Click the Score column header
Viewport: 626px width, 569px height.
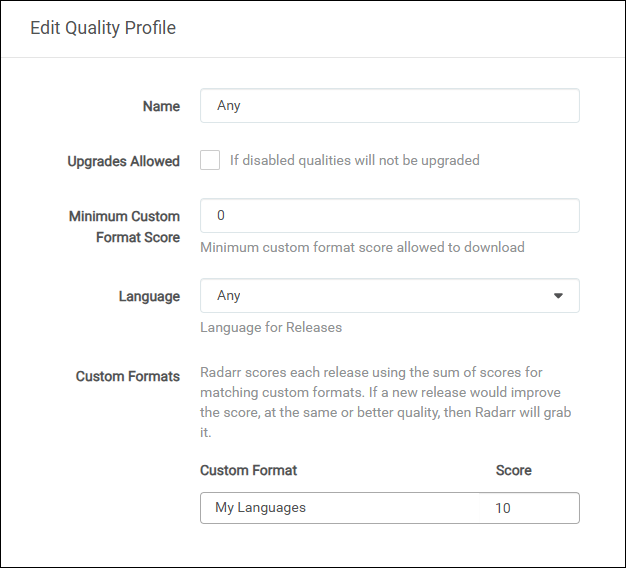click(513, 470)
